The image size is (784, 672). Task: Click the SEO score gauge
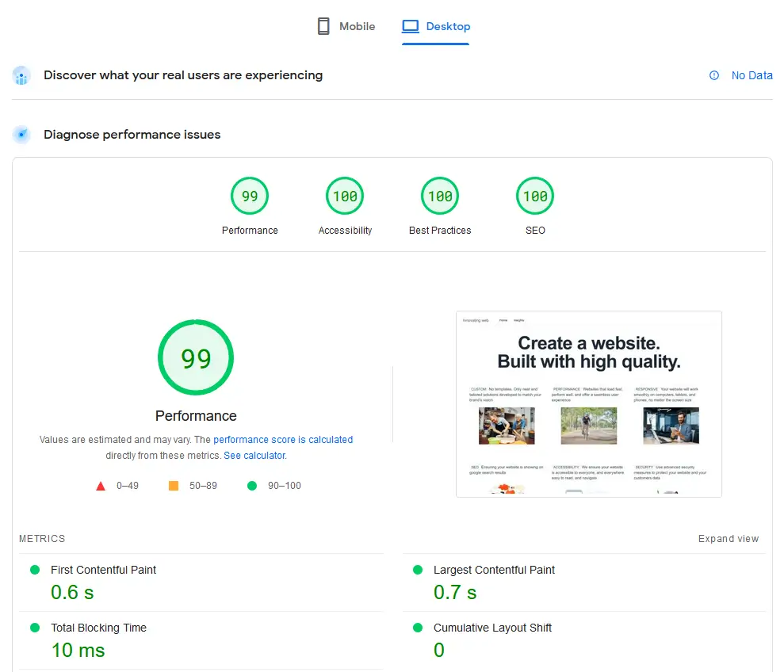click(x=535, y=196)
